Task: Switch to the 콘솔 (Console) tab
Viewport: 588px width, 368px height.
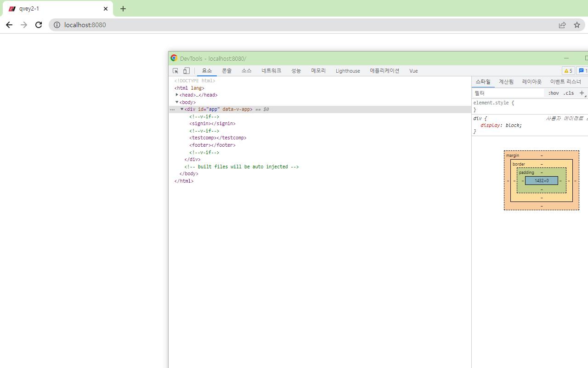Action: (x=227, y=71)
